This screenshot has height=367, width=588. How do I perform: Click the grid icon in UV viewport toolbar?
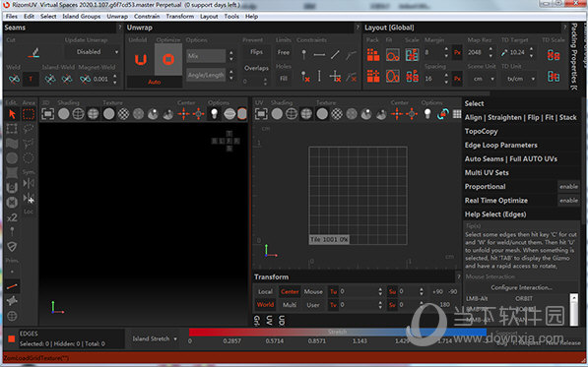(x=457, y=114)
